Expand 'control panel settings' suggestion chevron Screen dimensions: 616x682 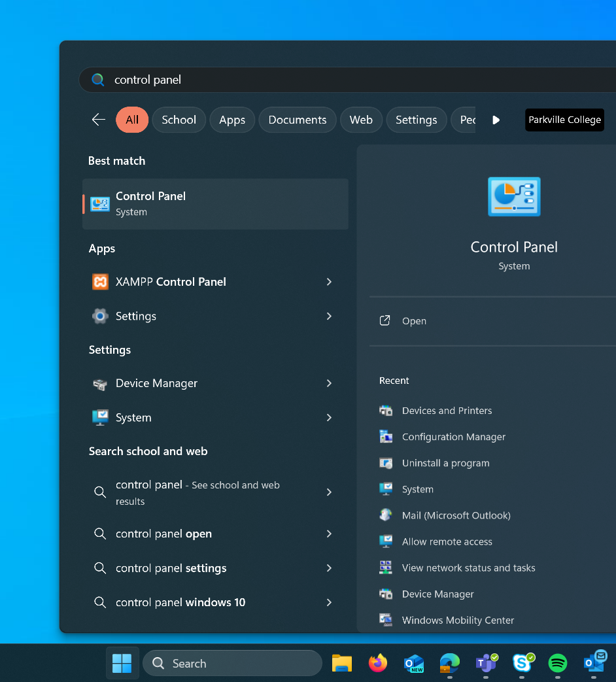(x=330, y=568)
